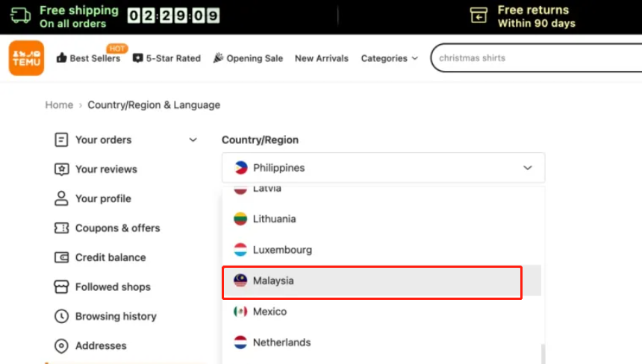The height and width of the screenshot is (364, 642).
Task: Click the Browsing history clock icon
Action: (61, 316)
